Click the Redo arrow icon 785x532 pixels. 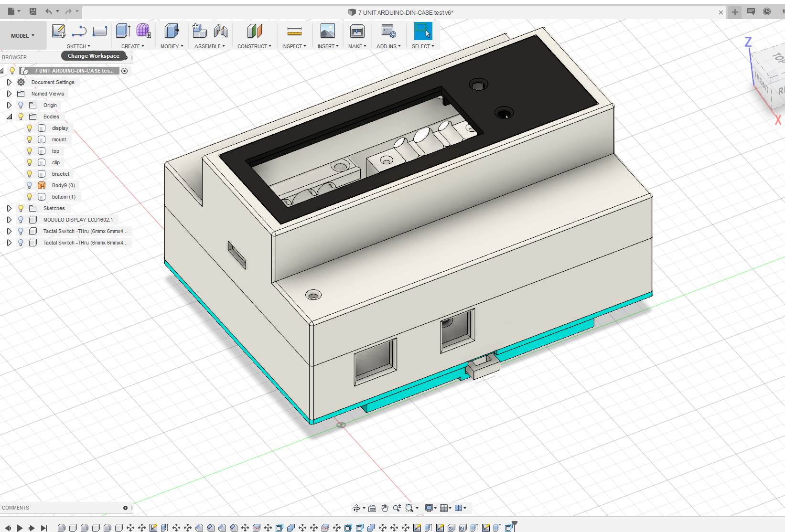68,11
